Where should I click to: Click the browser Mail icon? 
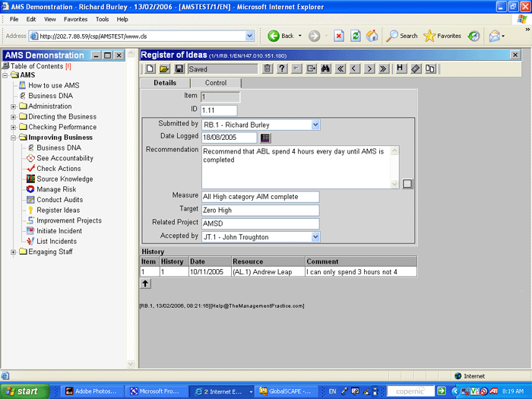pyautogui.click(x=495, y=36)
